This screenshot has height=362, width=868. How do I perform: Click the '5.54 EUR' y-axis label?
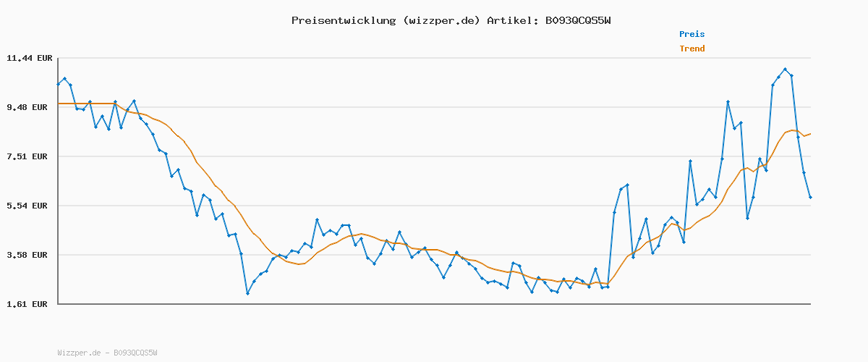tap(27, 206)
